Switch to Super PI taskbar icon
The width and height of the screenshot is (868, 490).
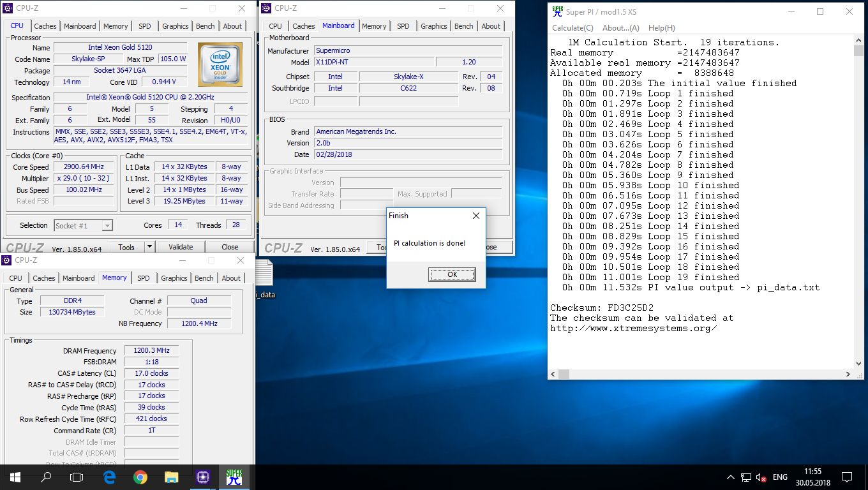click(234, 477)
